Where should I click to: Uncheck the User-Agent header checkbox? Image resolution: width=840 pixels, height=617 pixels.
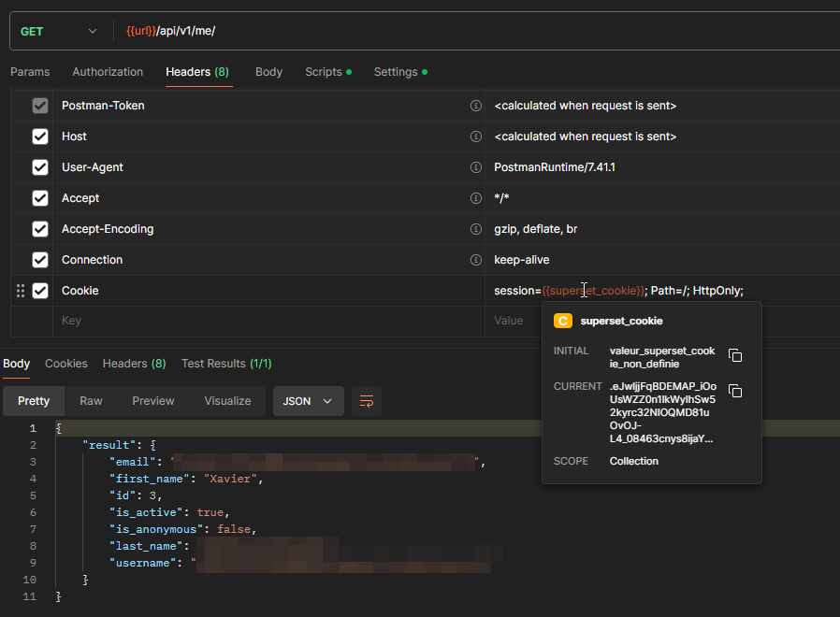point(40,167)
